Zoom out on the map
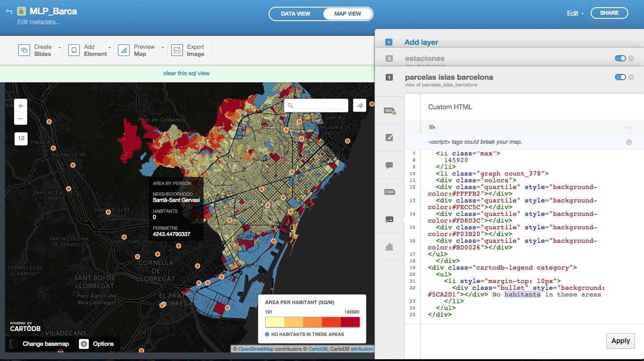The width and height of the screenshot is (644, 361). [21, 119]
